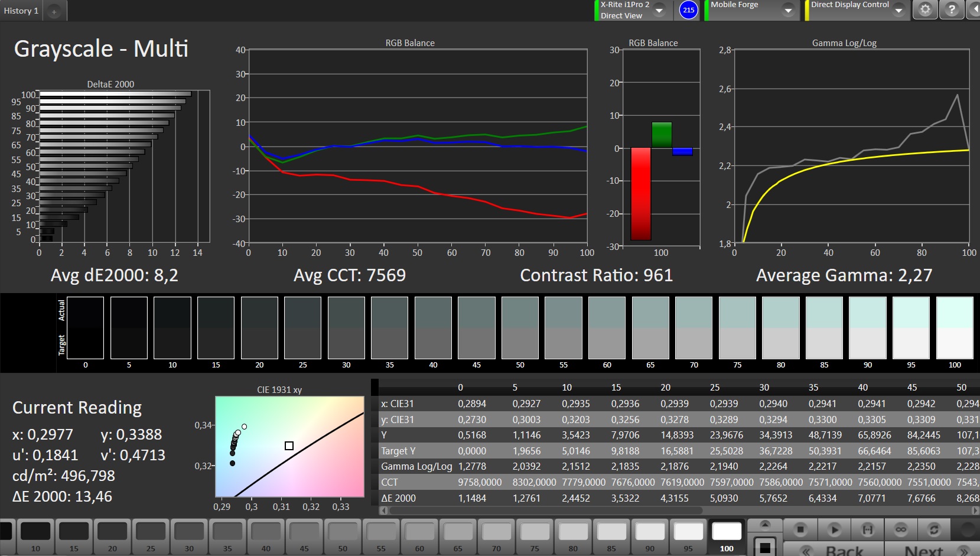Select the 10 grayscale level button

tap(35, 537)
